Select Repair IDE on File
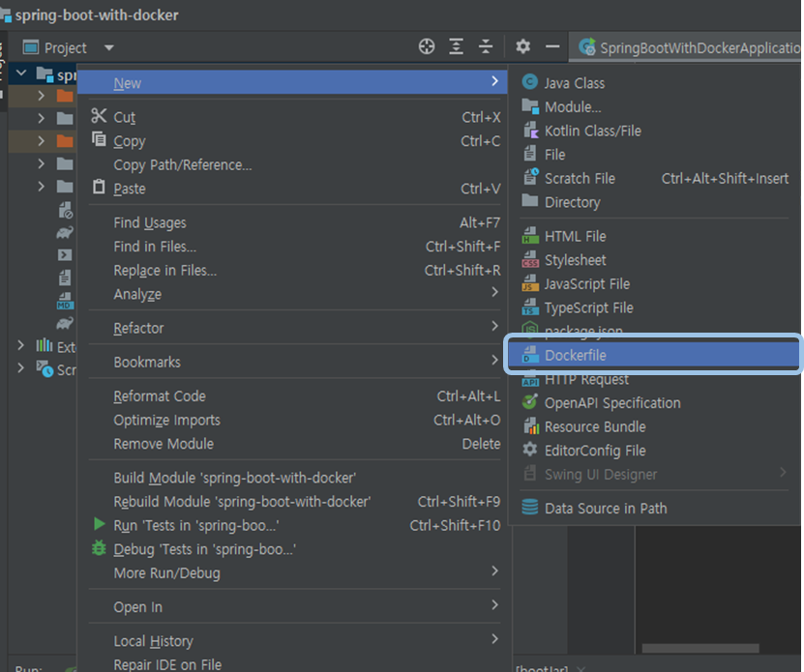 click(x=294, y=664)
